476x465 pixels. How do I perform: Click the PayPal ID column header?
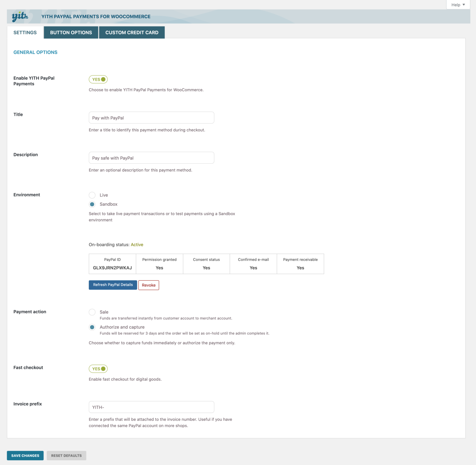tap(112, 259)
